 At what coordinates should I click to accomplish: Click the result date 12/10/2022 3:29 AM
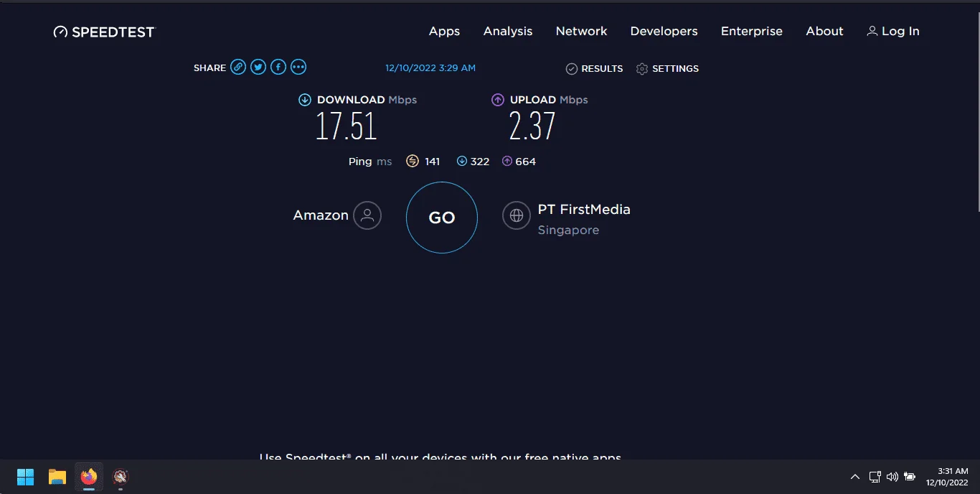point(430,68)
